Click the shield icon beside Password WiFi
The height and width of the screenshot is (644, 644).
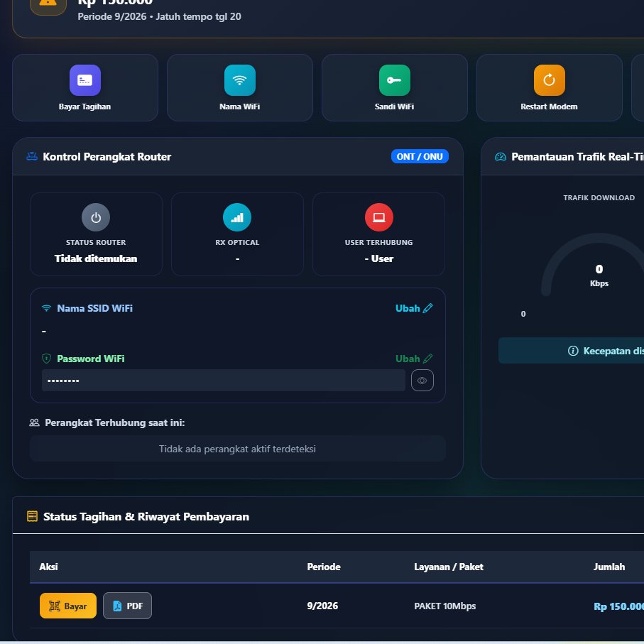click(46, 359)
